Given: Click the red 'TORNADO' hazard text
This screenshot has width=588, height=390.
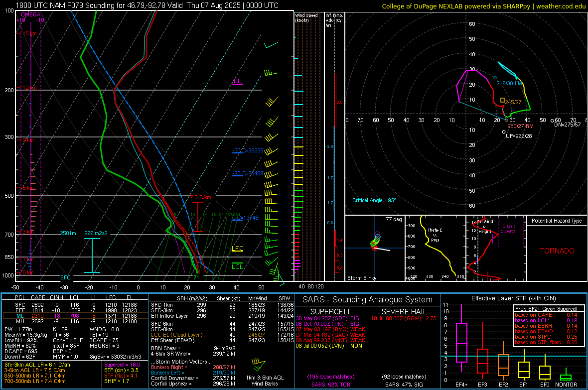Looking at the screenshot, I should point(557,251).
